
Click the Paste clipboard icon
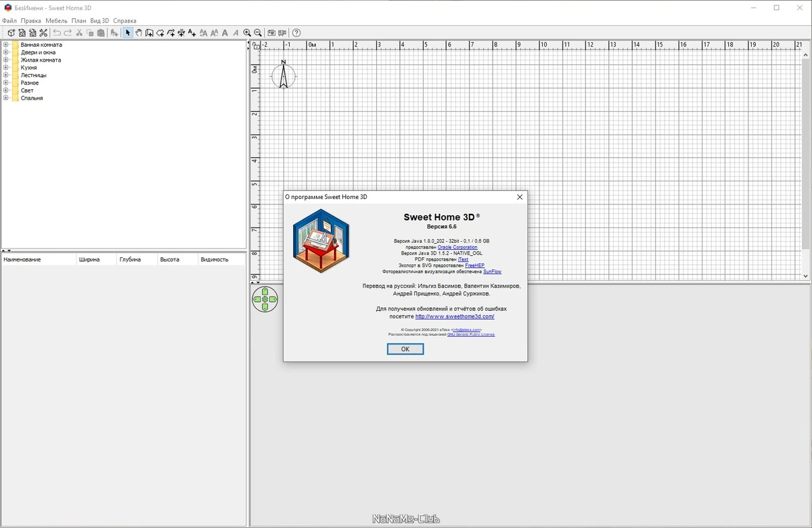(x=101, y=32)
